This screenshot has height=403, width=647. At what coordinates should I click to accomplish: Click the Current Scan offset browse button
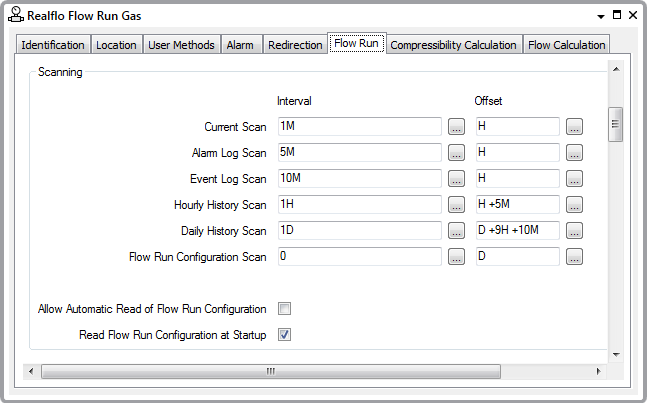pyautogui.click(x=574, y=127)
